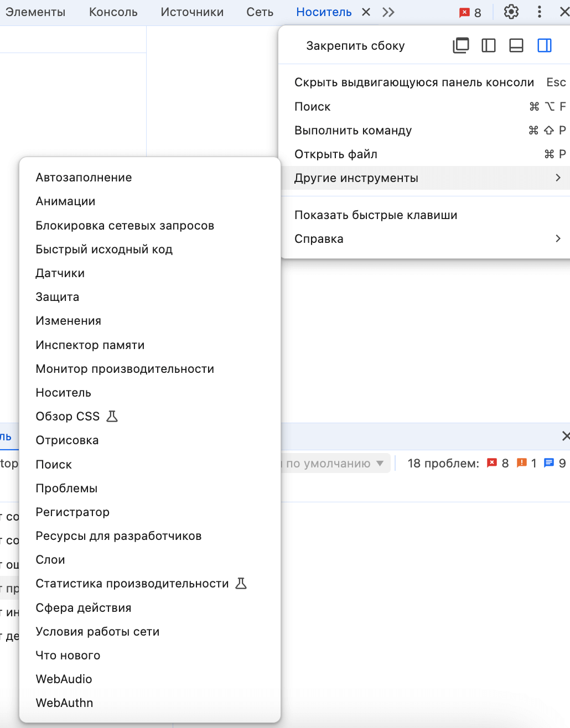Open WebAudio from the tools menu
Image resolution: width=570 pixels, height=728 pixels.
pos(64,679)
